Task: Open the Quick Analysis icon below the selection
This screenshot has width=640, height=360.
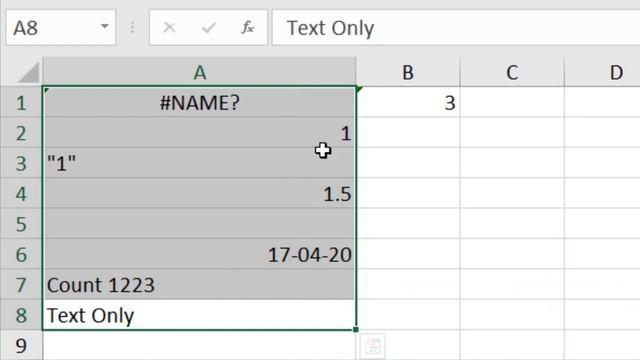Action: tap(373, 346)
